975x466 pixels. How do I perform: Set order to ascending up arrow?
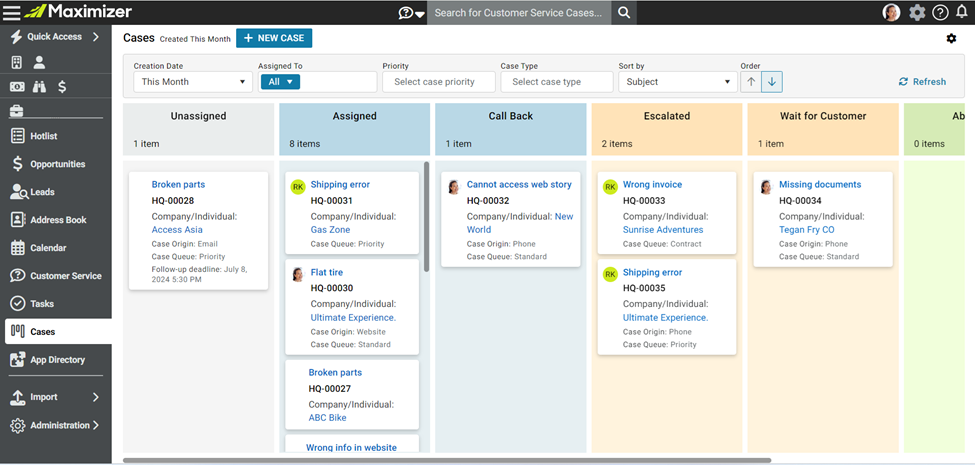coord(751,82)
